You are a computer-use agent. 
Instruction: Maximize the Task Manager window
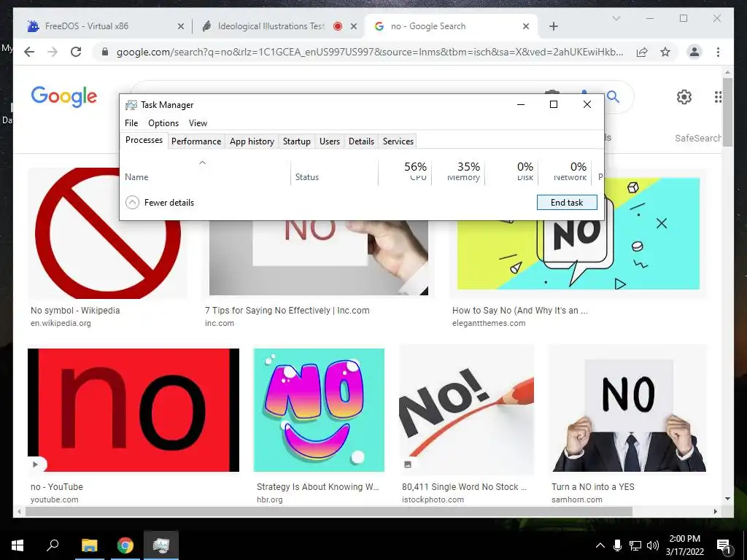click(554, 104)
